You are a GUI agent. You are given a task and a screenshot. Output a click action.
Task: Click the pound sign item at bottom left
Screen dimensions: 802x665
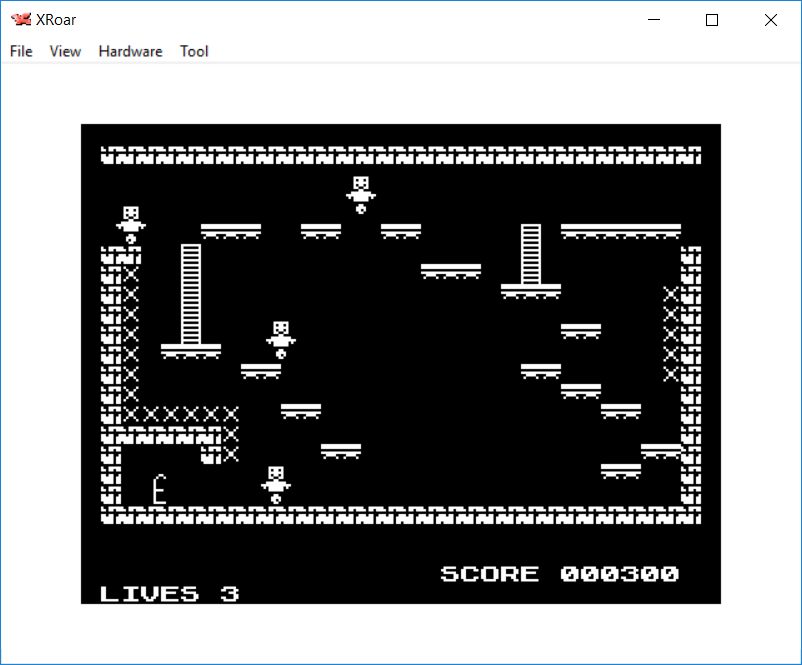click(x=158, y=490)
